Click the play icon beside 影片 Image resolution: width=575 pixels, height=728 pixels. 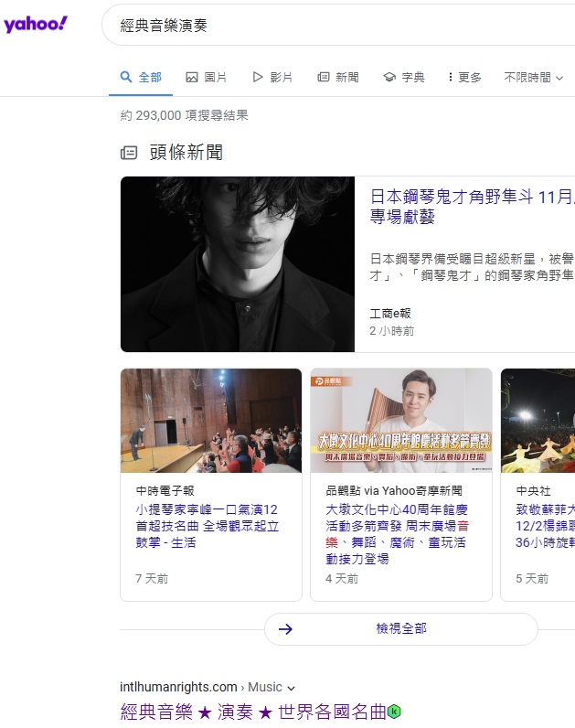(258, 78)
